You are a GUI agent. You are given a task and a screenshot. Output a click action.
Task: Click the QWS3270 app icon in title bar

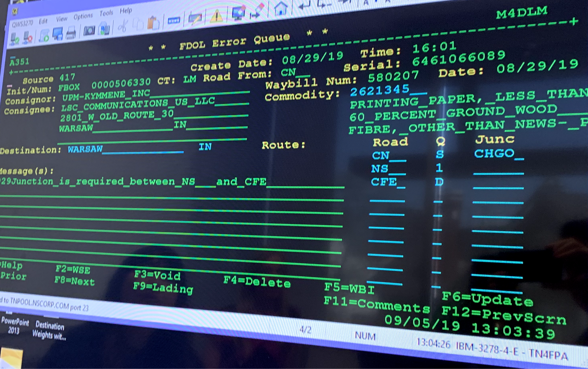click(x=15, y=11)
